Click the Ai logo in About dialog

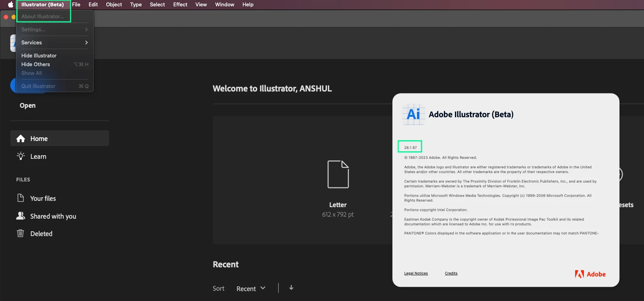[x=414, y=114]
